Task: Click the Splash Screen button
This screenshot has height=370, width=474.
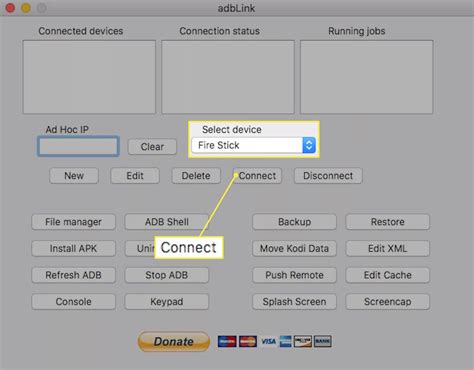Action: 294,302
